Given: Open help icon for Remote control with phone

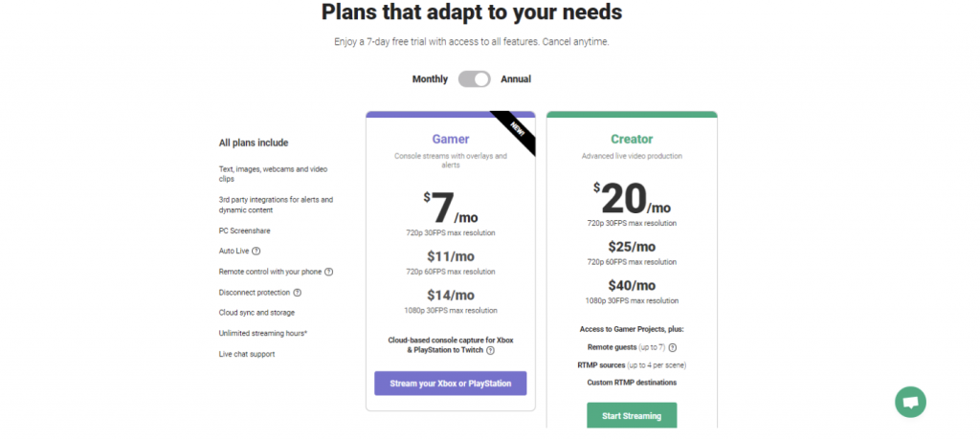Looking at the screenshot, I should (x=329, y=272).
